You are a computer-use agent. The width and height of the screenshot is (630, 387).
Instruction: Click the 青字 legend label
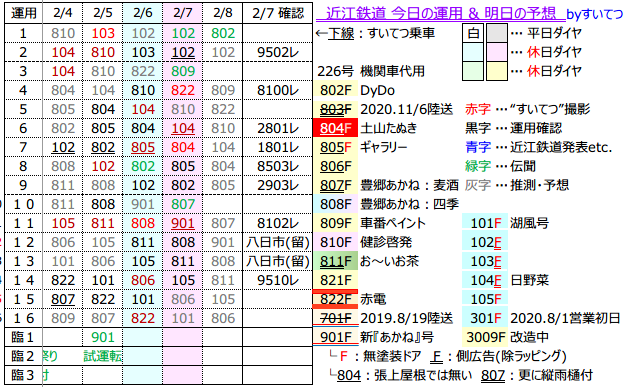pos(478,147)
